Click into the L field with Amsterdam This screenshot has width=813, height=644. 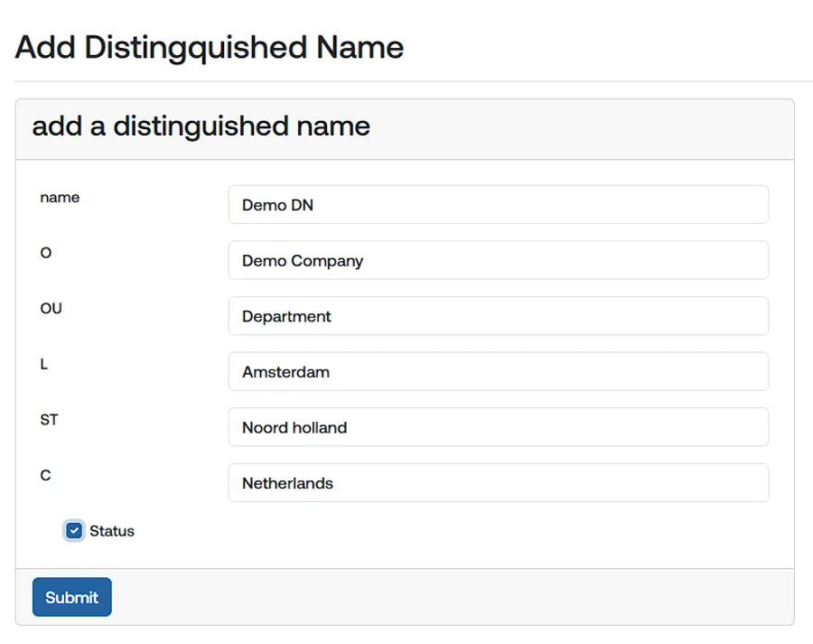[x=498, y=372]
